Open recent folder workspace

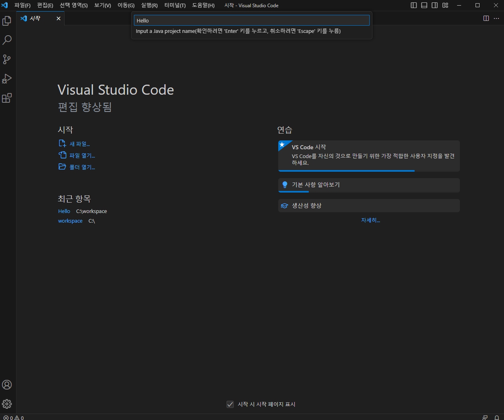click(70, 221)
